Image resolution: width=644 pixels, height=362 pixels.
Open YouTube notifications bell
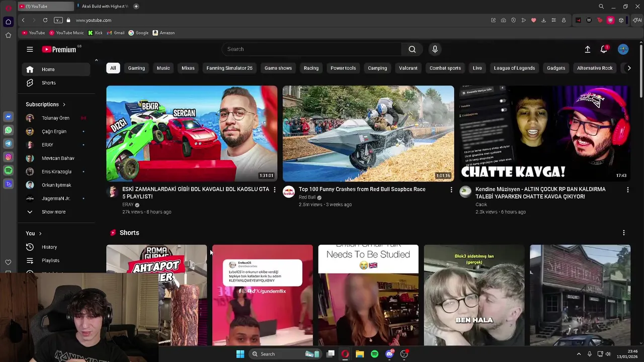click(604, 49)
